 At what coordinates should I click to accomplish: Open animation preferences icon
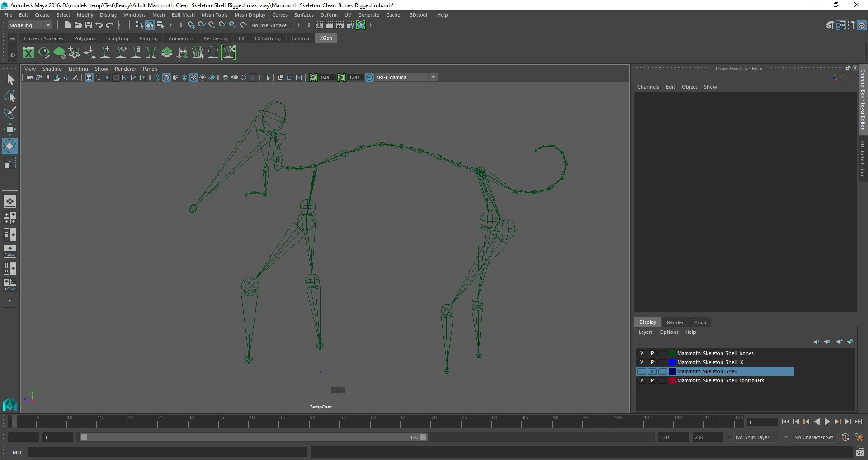(858, 437)
